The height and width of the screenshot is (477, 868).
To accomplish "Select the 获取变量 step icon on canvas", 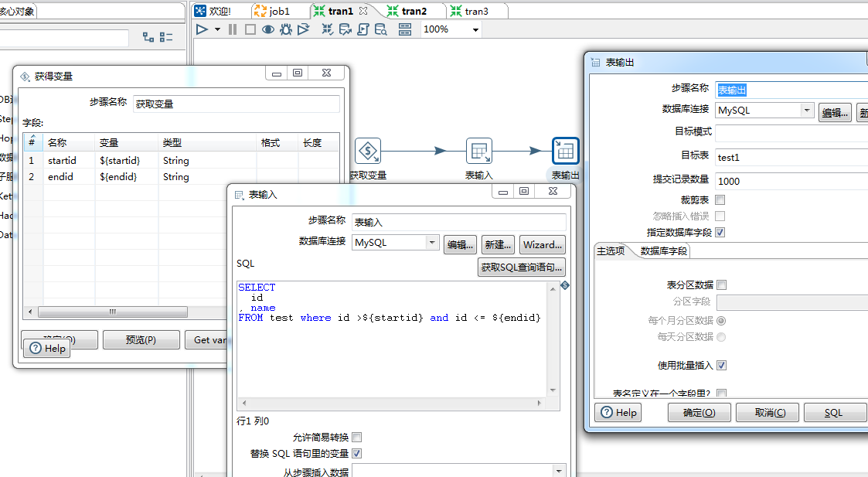I will pyautogui.click(x=368, y=151).
